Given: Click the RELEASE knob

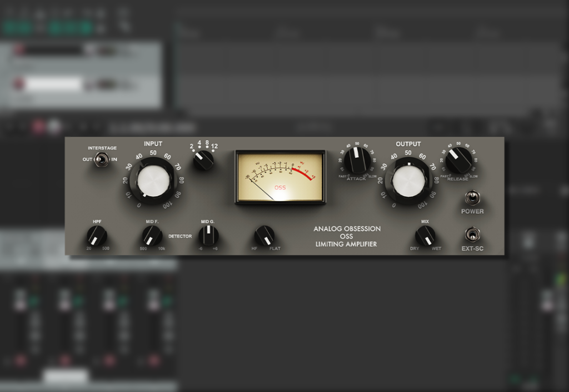Looking at the screenshot, I should pos(458,160).
